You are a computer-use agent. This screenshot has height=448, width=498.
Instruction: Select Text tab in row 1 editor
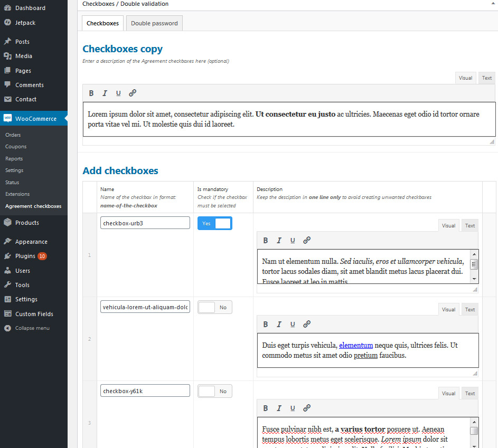tap(469, 226)
